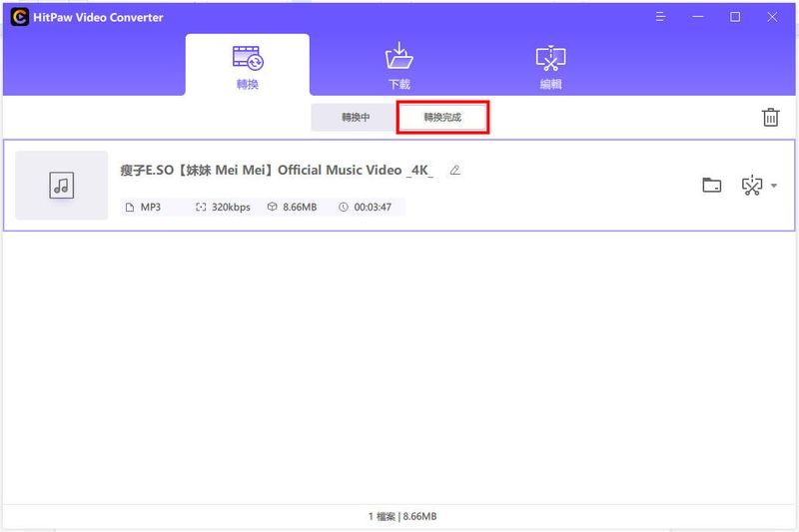The height and width of the screenshot is (532, 799).
Task: Show the 轉換中 (Converting) list
Action: (x=356, y=117)
